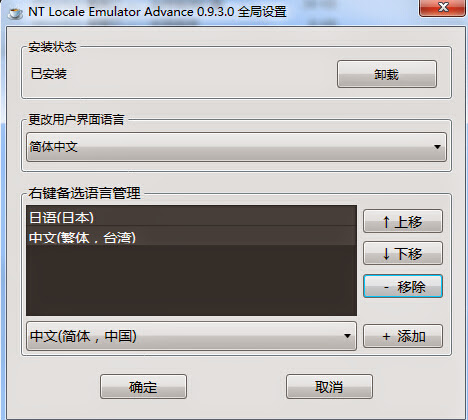Click the 更改用户界面语言 group label
Image resolution: width=468 pixels, height=420 pixels.
[76, 119]
